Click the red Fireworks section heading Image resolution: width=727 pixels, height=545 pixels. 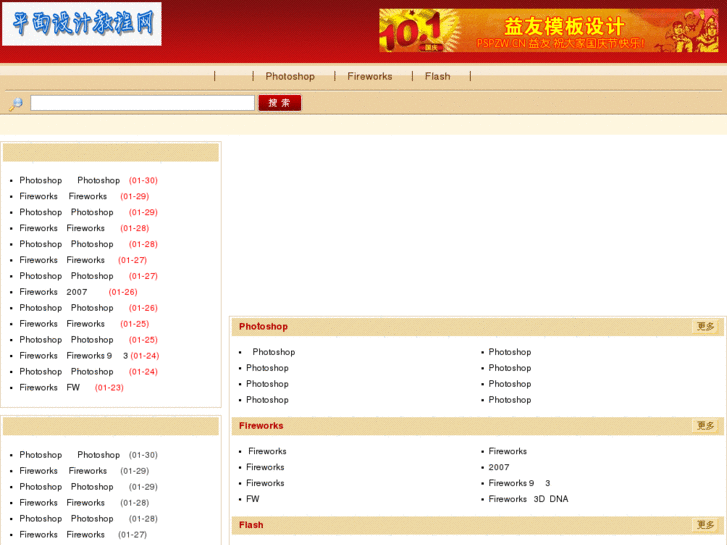(261, 426)
